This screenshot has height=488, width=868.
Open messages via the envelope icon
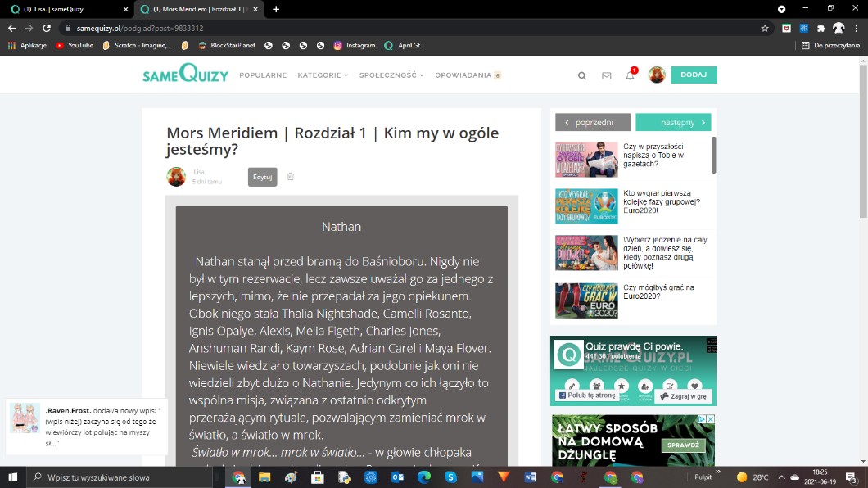click(x=606, y=75)
